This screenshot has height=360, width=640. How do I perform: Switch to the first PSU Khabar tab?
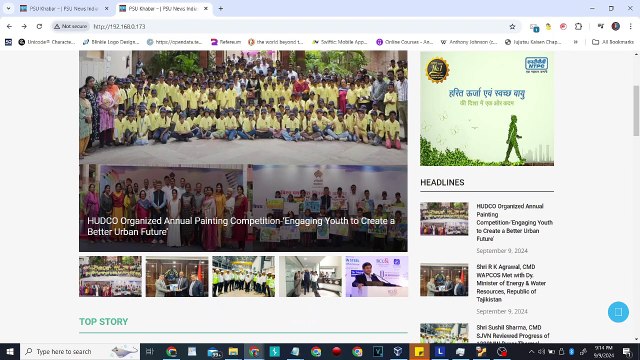63,9
